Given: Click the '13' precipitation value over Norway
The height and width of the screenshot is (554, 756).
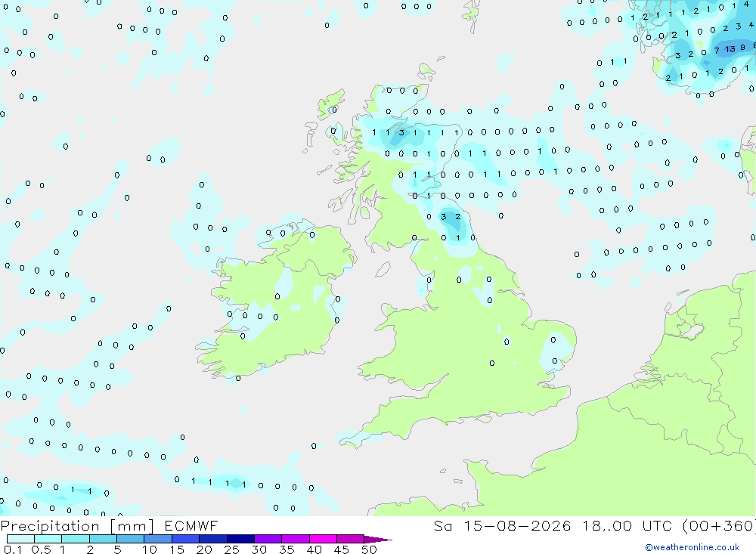Looking at the screenshot, I should coord(730,48).
